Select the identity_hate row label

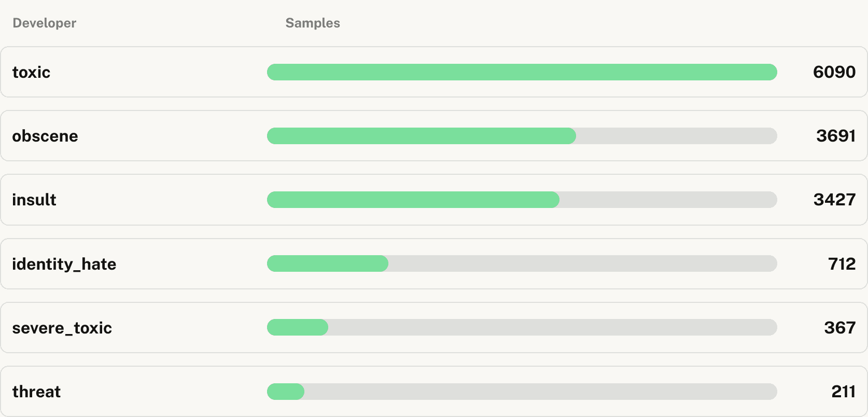click(64, 264)
